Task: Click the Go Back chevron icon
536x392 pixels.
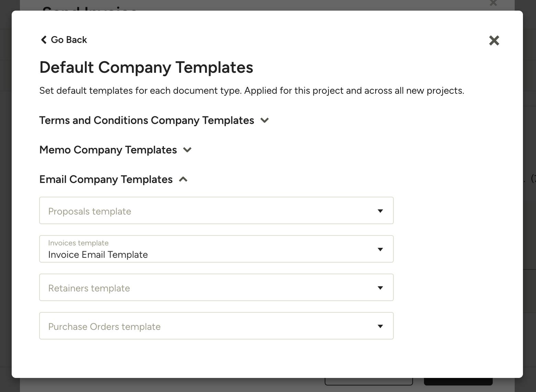Action: click(43, 40)
